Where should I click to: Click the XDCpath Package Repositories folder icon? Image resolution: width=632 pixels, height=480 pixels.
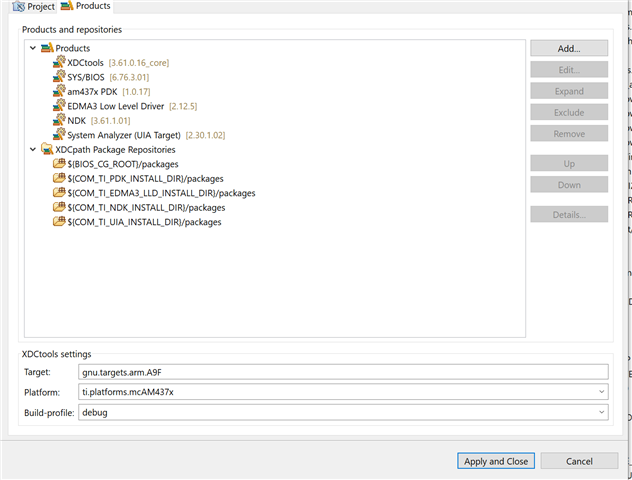[x=47, y=149]
